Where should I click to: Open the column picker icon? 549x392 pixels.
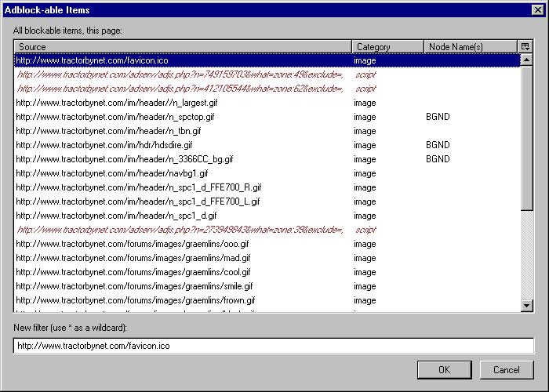[525, 46]
